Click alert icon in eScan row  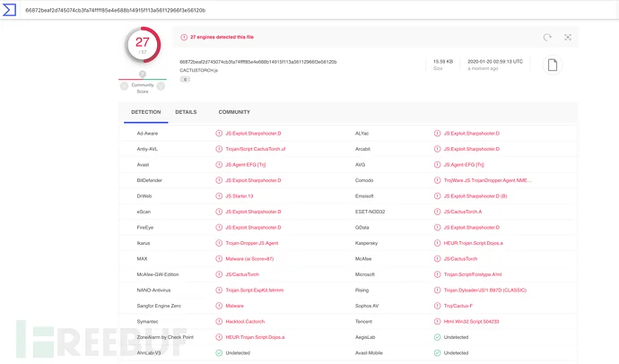tap(219, 212)
